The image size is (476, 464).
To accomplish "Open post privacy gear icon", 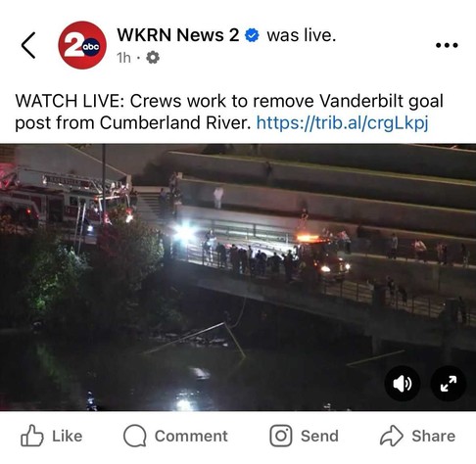I will (153, 58).
